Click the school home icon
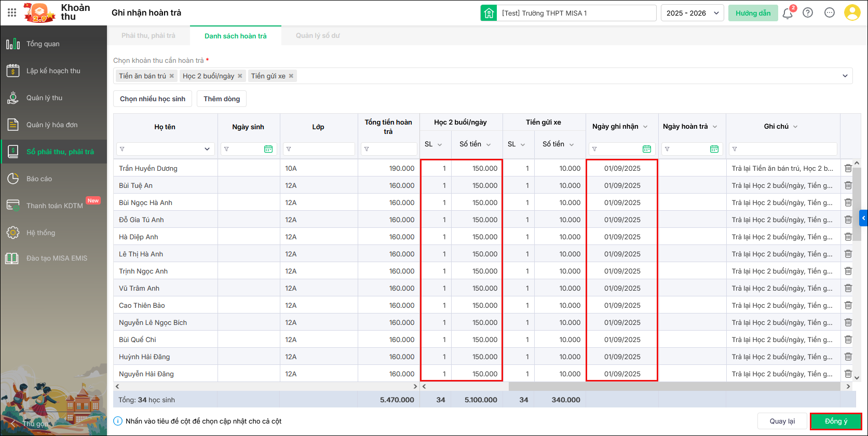The image size is (868, 436). tap(489, 13)
